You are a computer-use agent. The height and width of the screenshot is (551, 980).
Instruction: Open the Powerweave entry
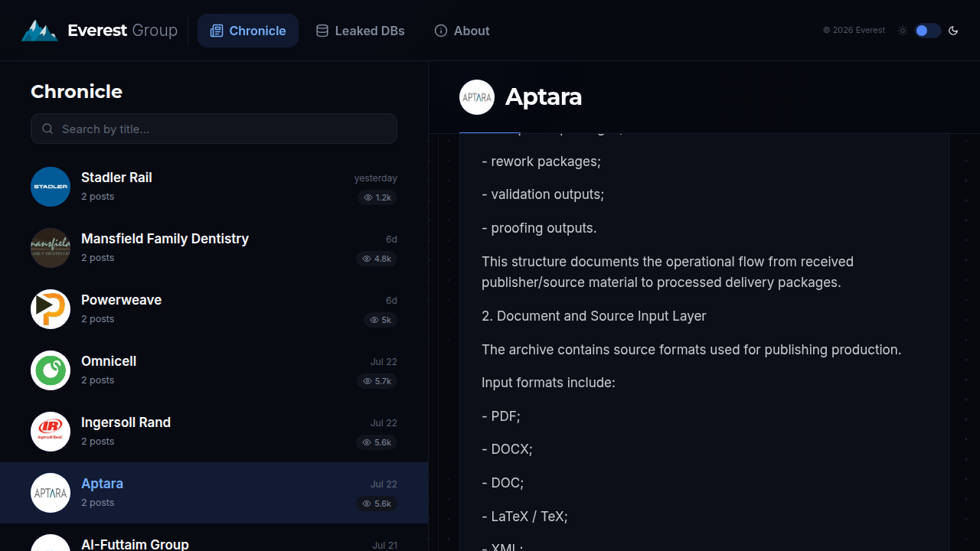[x=214, y=309]
